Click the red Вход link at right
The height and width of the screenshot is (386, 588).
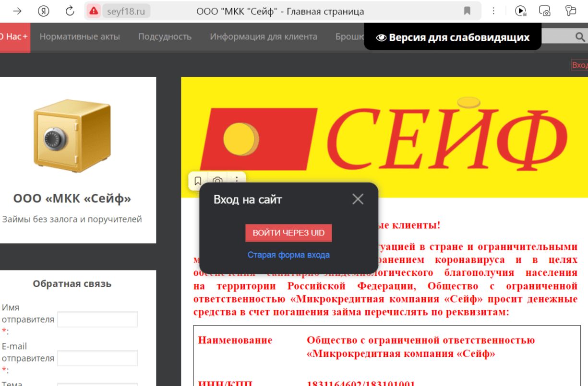580,65
